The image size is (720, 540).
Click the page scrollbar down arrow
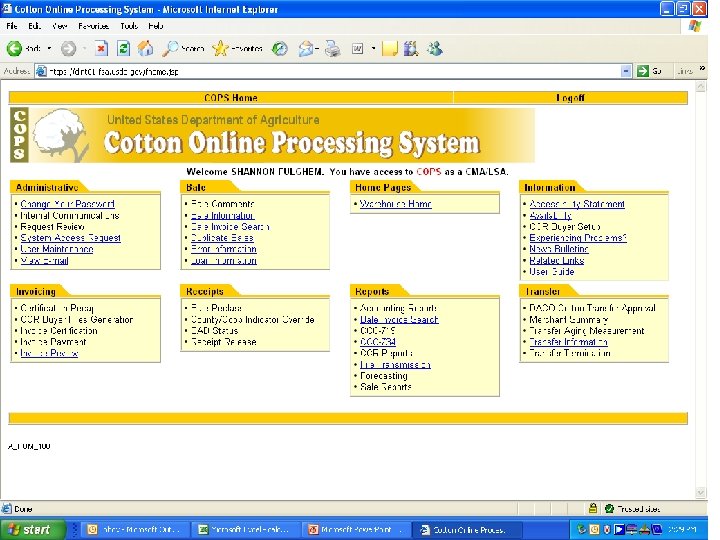(x=701, y=493)
